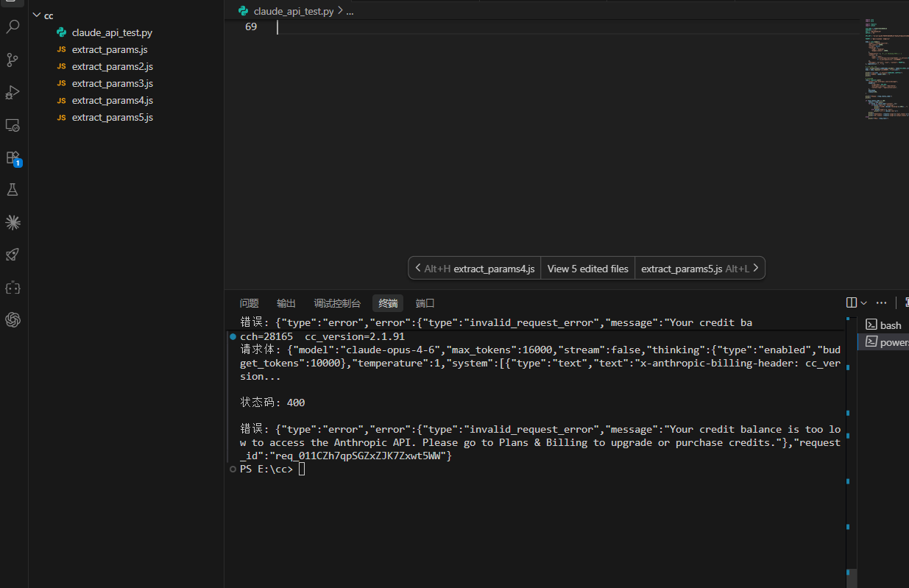Open the rocket icon panel
Screen dimensions: 909x588
13,255
